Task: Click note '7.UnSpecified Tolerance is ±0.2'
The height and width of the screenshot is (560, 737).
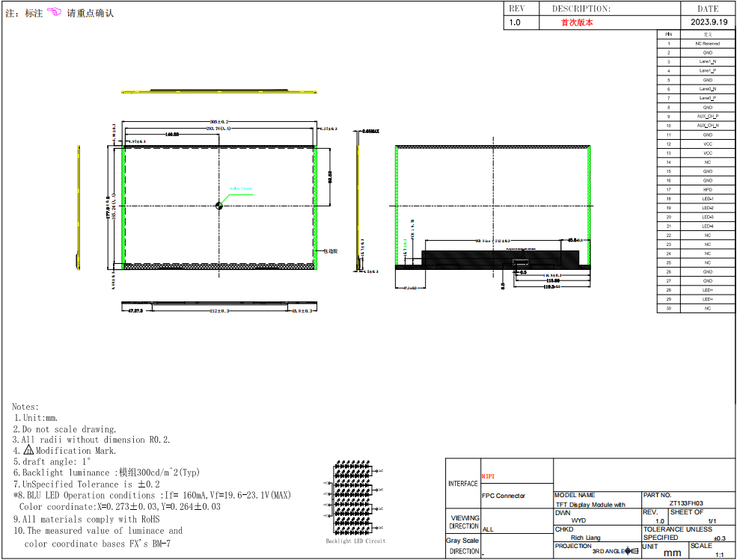Action: pos(87,484)
